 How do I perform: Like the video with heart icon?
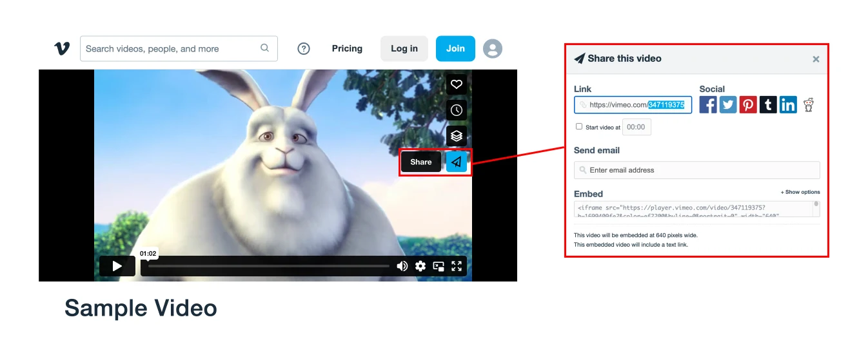click(457, 84)
